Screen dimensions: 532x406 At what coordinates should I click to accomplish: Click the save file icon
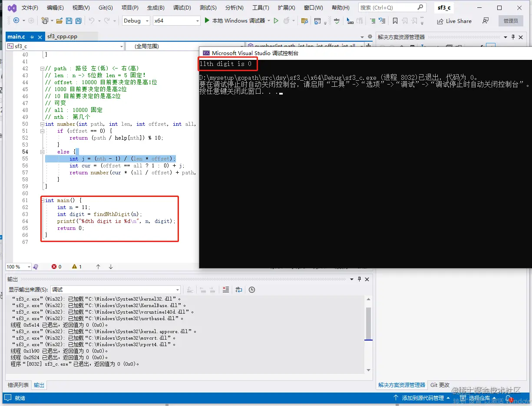(69, 20)
